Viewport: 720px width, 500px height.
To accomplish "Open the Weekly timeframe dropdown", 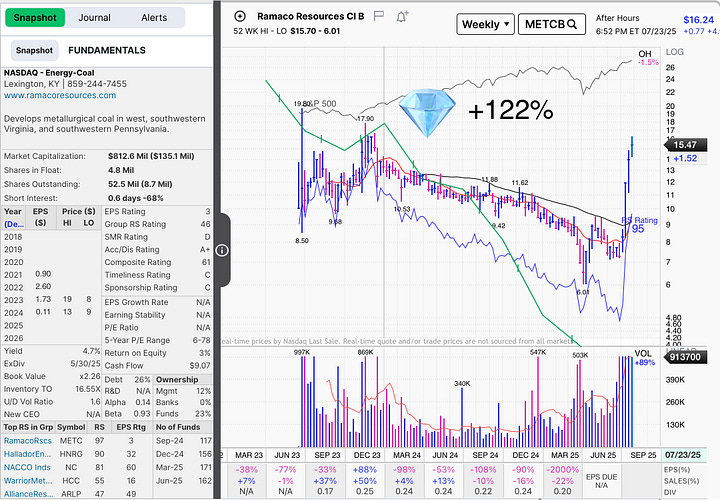I will 485,24.
